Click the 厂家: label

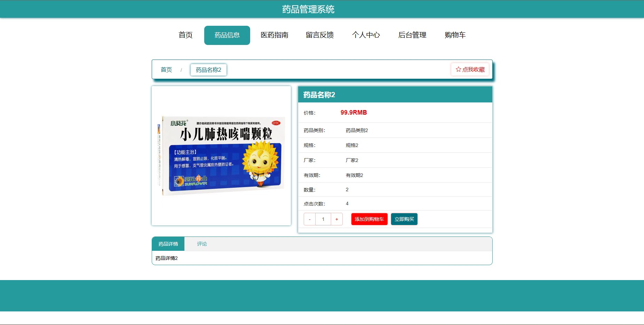[x=309, y=160]
